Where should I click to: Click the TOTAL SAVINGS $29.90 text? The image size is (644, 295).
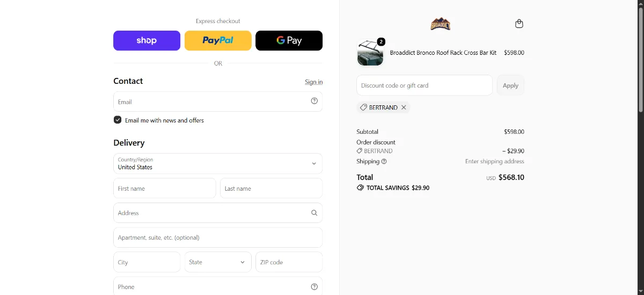point(398,188)
